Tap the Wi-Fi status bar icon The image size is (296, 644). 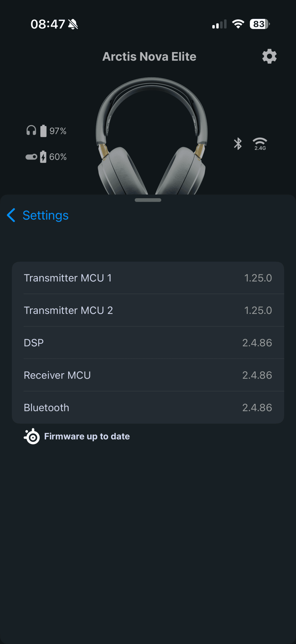tap(238, 24)
